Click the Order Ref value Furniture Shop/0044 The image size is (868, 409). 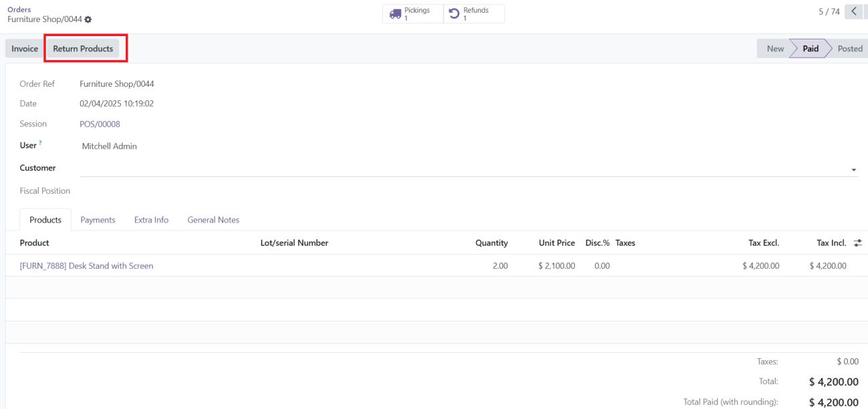[117, 84]
